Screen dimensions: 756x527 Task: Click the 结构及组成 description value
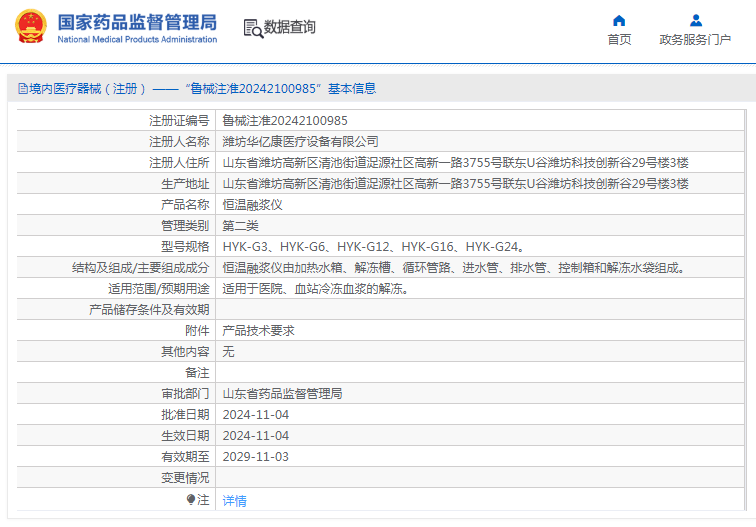[x=454, y=268]
